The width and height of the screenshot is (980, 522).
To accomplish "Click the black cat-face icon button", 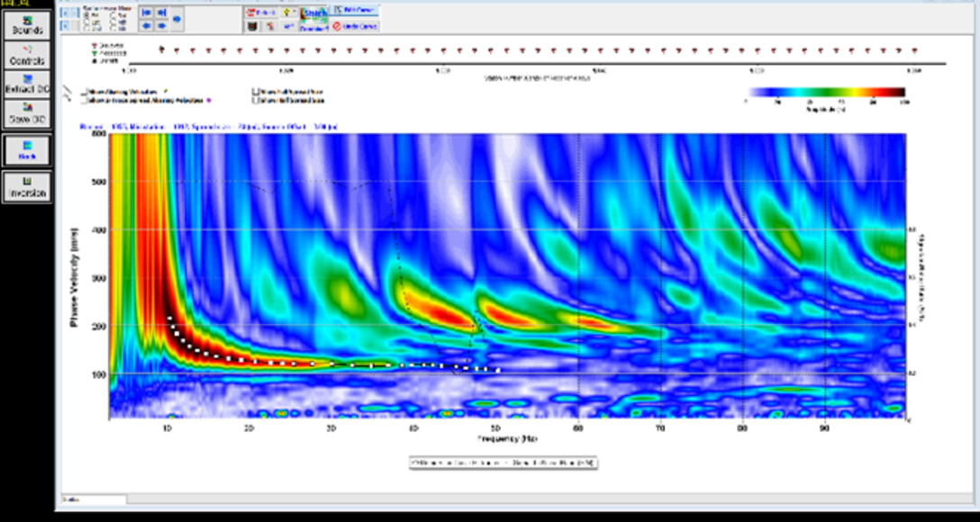I will click(252, 26).
